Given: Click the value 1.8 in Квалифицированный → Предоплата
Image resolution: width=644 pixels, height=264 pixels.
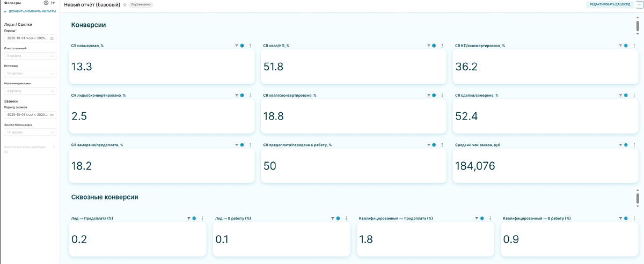Looking at the screenshot, I should [x=366, y=240].
